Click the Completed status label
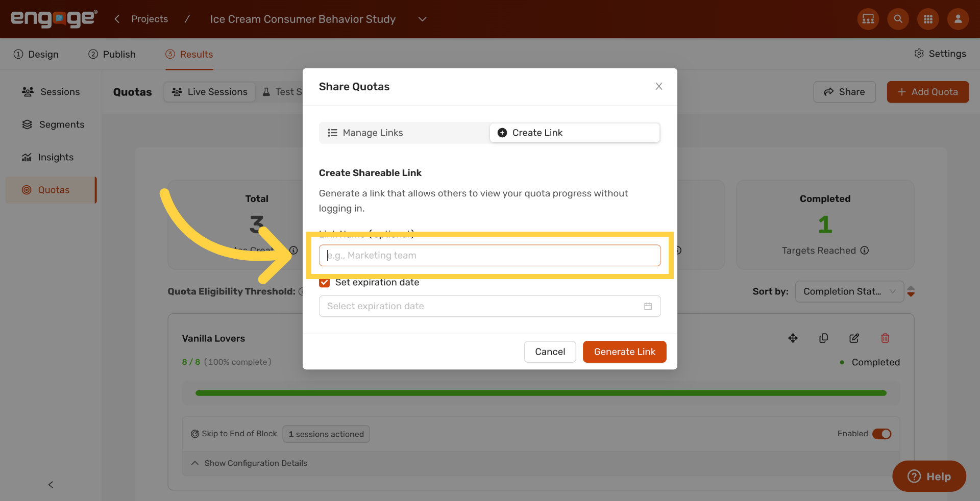Image resolution: width=980 pixels, height=501 pixels. click(876, 362)
